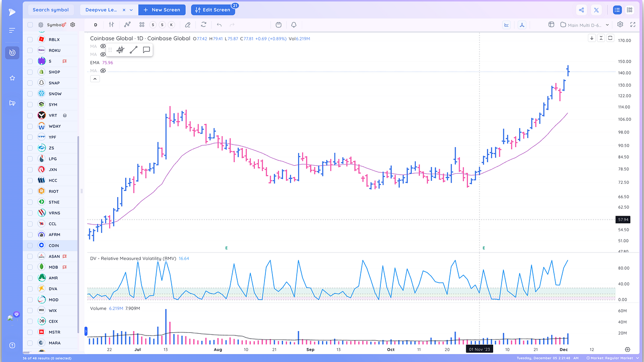
Task: Click the collapse vertical scale button
Action: tap(601, 38)
